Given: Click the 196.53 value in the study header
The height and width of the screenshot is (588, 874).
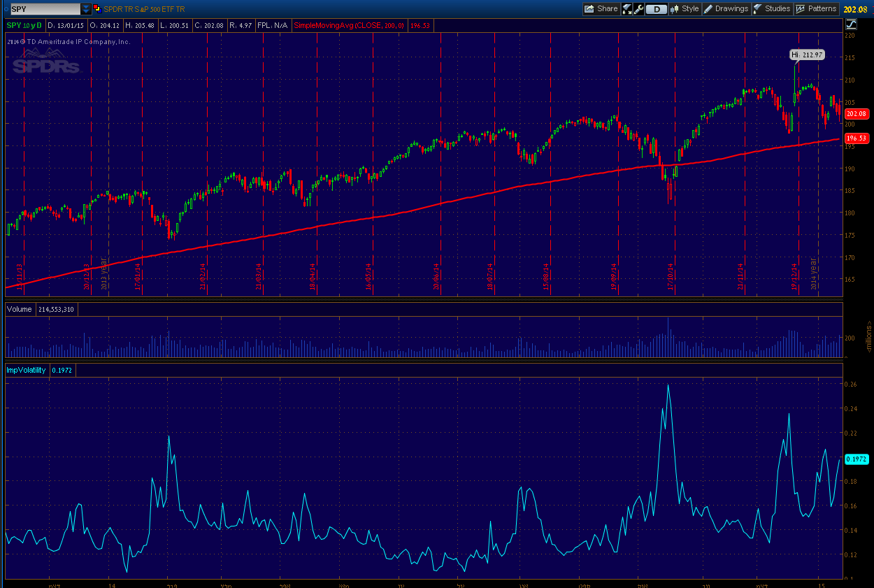Looking at the screenshot, I should (422, 25).
